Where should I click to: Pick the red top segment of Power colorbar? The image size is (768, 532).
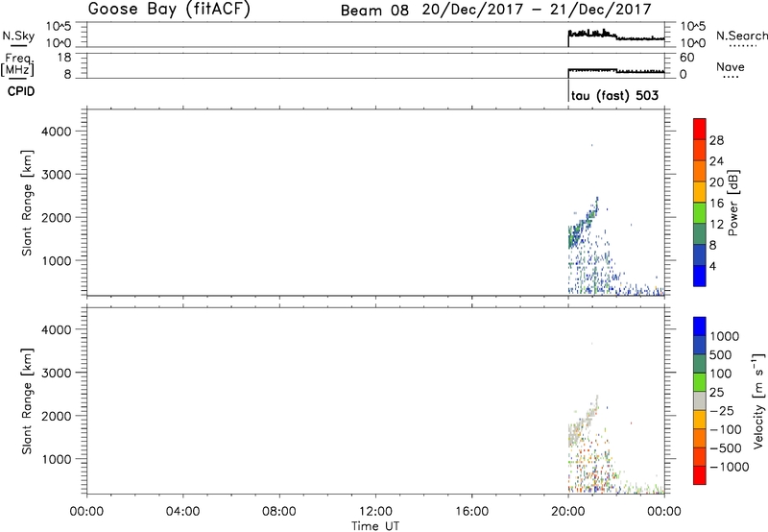point(700,129)
